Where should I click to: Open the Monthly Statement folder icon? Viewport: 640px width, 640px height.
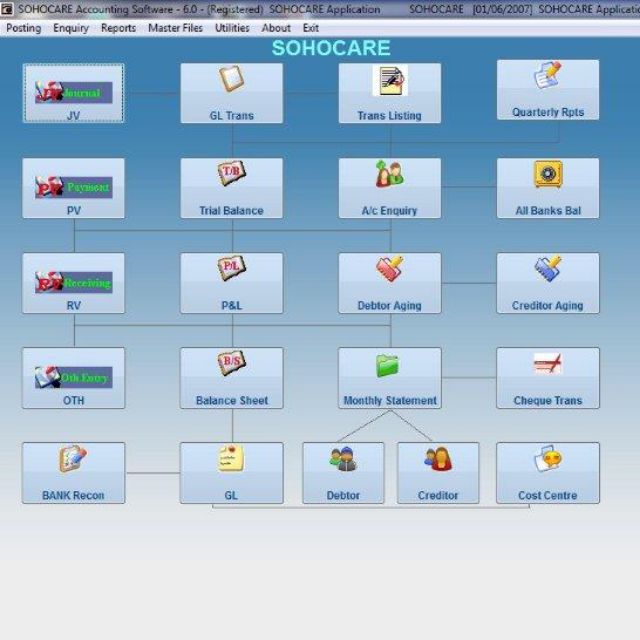(x=389, y=365)
